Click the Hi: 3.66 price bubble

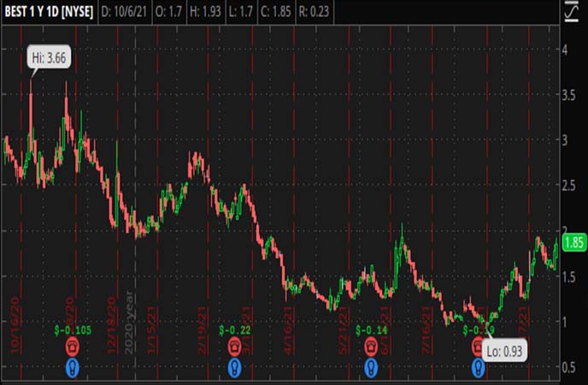(49, 58)
